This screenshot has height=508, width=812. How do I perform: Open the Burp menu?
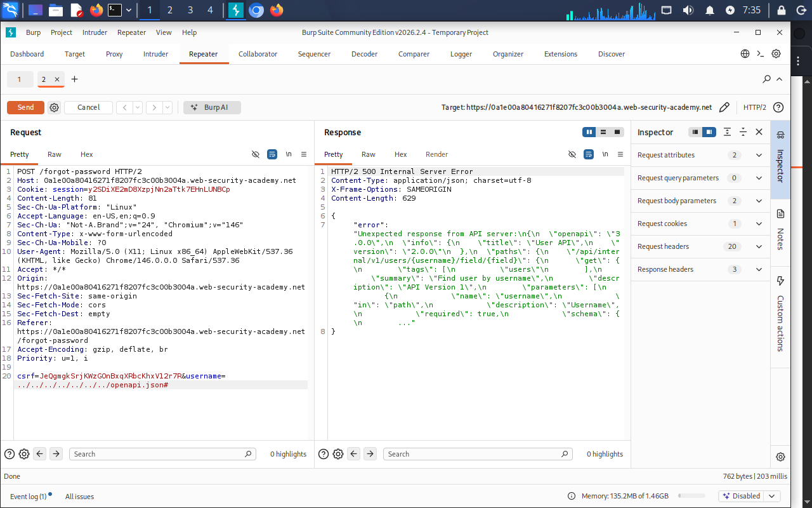click(x=33, y=32)
